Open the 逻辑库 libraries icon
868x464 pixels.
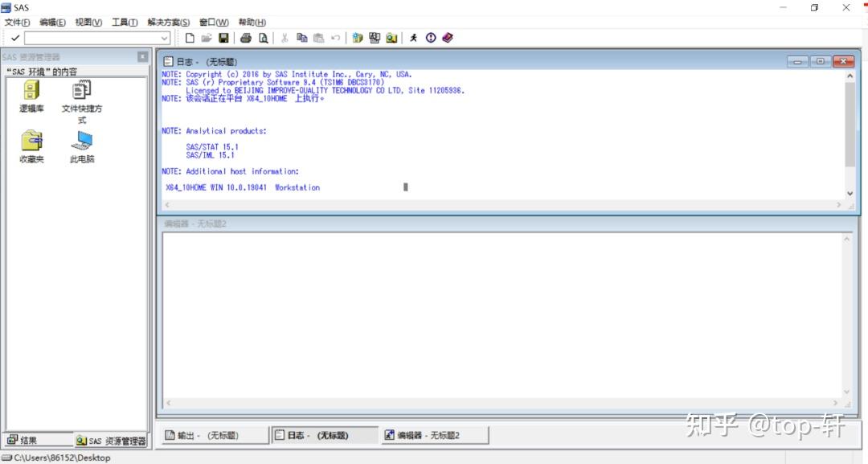31,96
